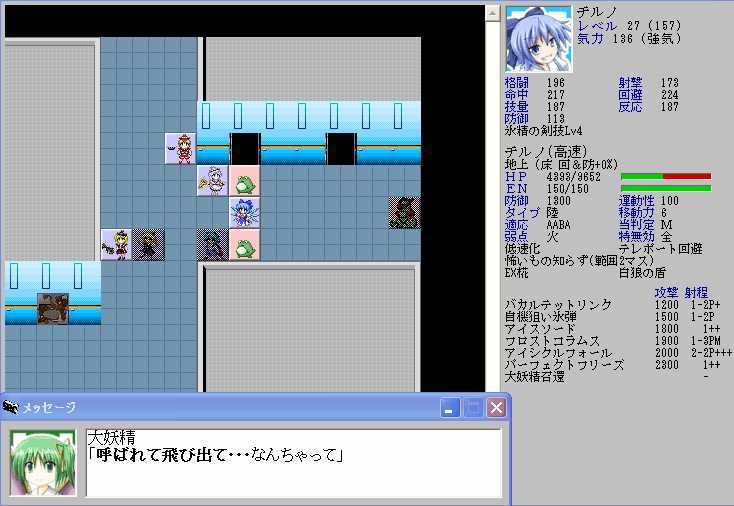This screenshot has height=506, width=734.
Task: Click the 運動性 label
Action: coord(636,201)
